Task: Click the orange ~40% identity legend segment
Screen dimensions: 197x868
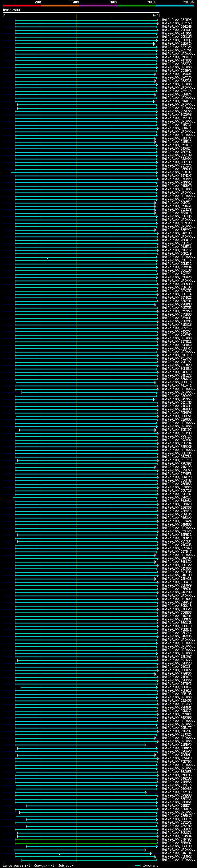Action: (60, 6)
